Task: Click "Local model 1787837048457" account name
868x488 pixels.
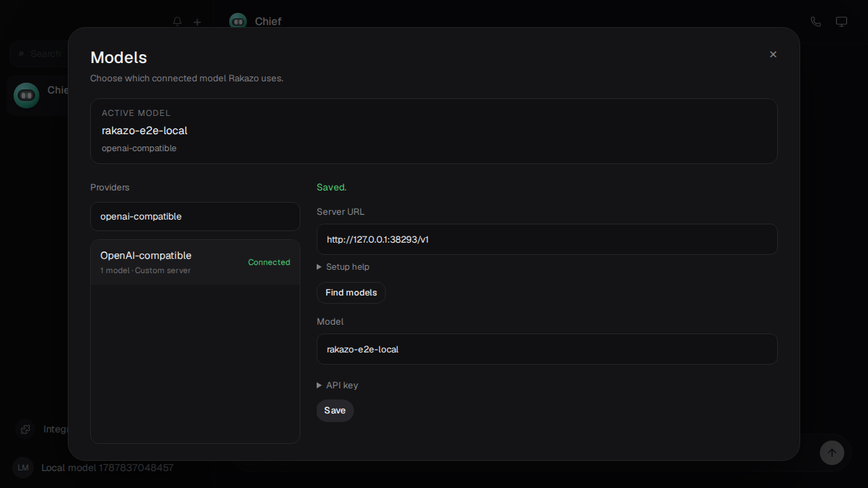Action: [x=107, y=468]
